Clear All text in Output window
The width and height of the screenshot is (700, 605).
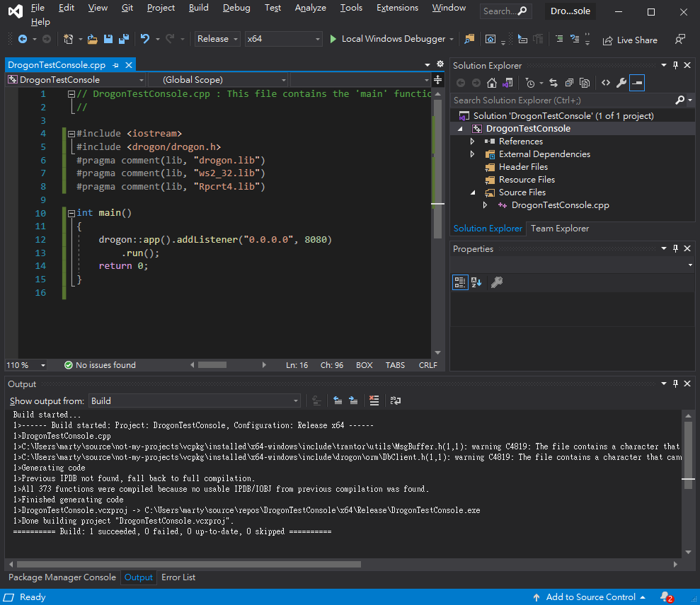[373, 401]
